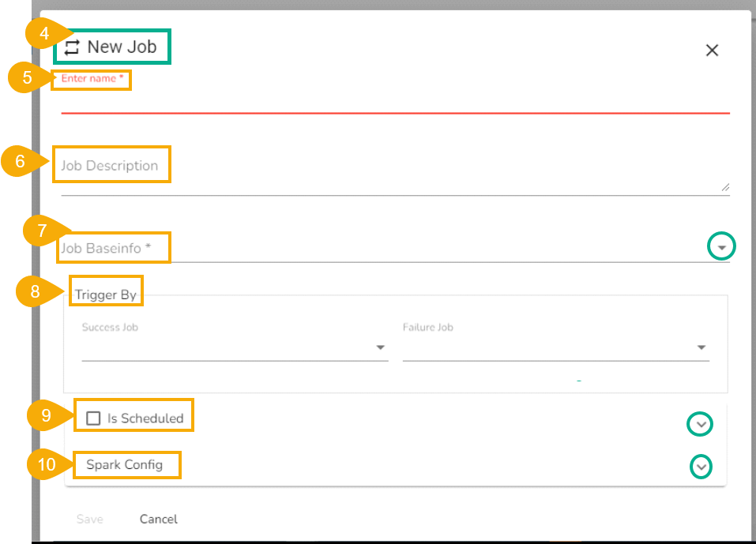Click the orange callout marker numbered 8
Viewport: 756px width, 544px height.
[35, 291]
